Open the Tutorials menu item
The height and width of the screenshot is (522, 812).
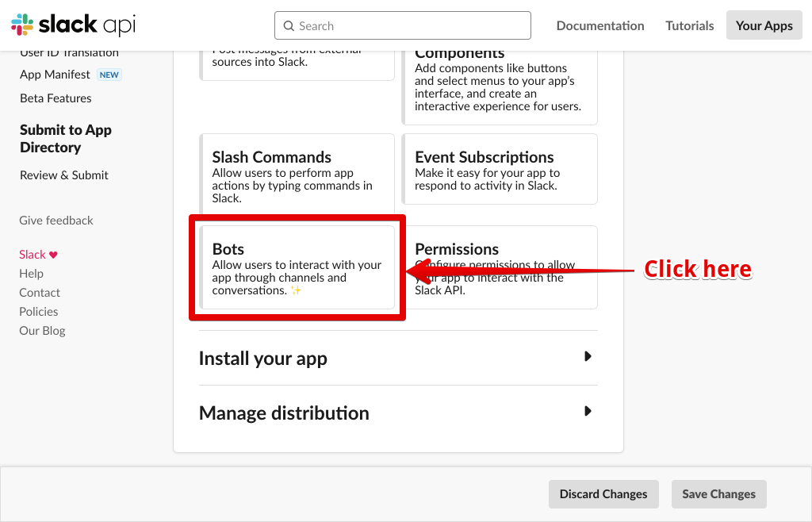click(x=689, y=25)
